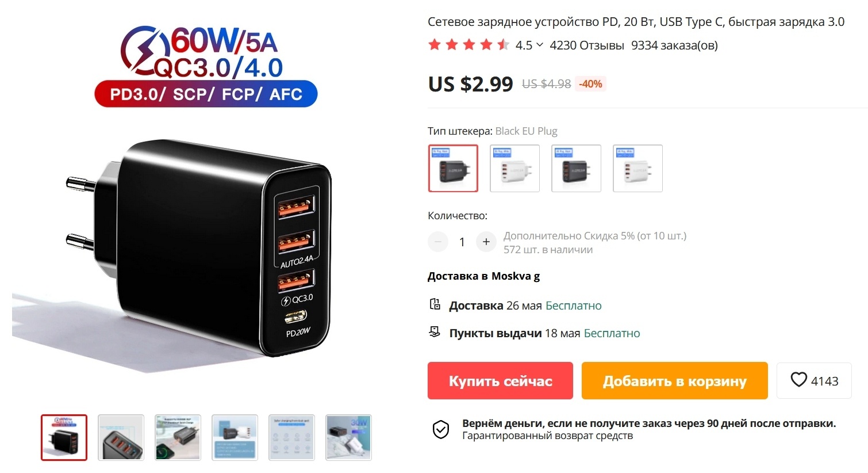Open the last gallery thumbnail with 30W
The height and width of the screenshot is (473, 868).
click(348, 437)
